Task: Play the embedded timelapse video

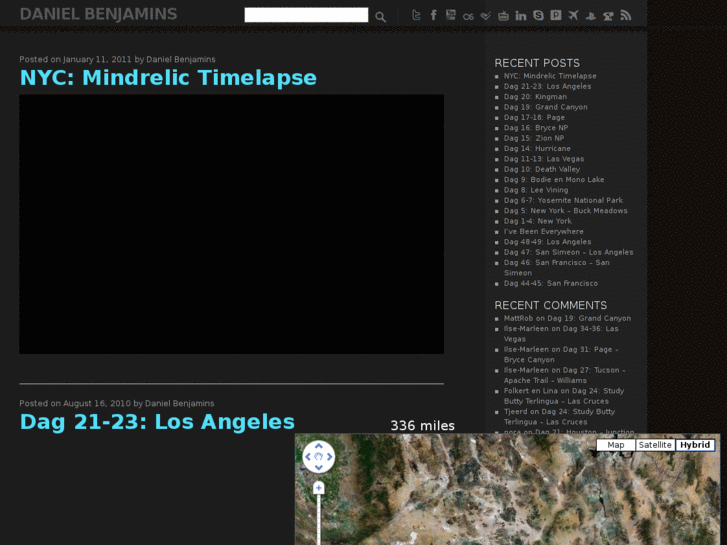Action: click(231, 224)
